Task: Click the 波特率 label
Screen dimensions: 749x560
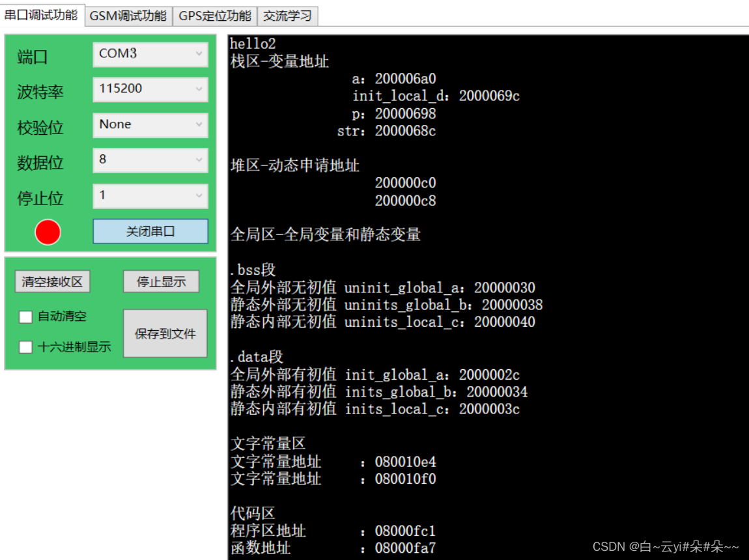Action: pyautogui.click(x=40, y=92)
